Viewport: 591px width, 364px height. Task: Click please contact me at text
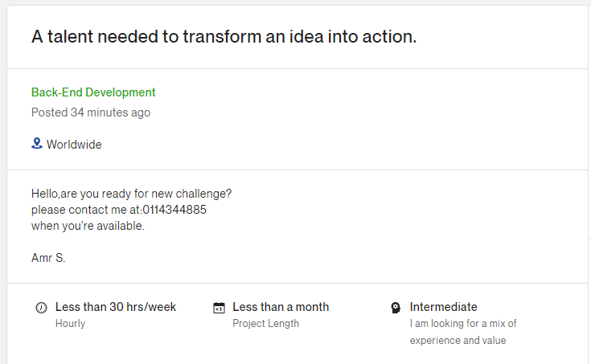86,210
